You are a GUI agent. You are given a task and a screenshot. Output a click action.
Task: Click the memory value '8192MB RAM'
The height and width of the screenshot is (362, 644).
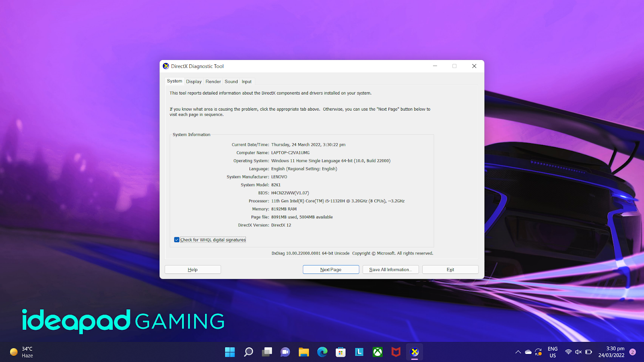tap(284, 209)
